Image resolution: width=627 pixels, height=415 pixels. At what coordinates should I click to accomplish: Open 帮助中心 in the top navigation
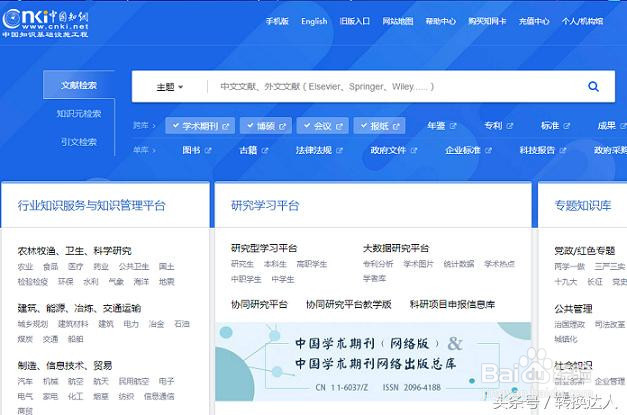point(441,21)
